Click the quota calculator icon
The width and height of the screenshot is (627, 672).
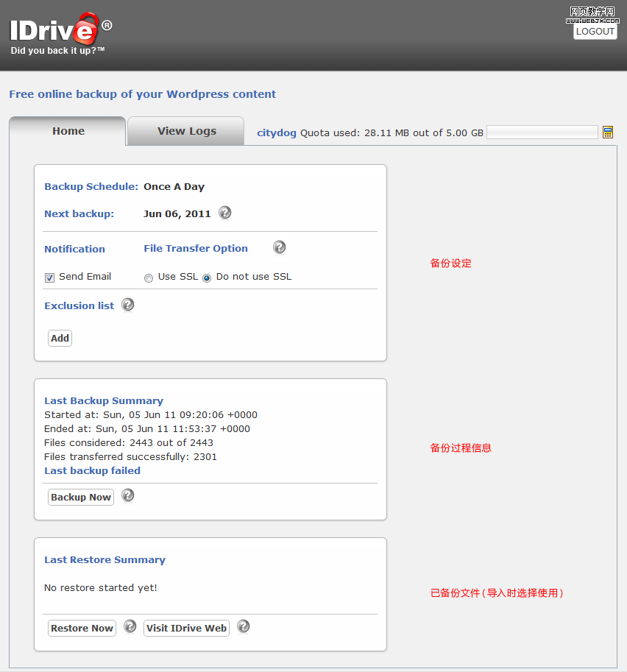coord(608,132)
